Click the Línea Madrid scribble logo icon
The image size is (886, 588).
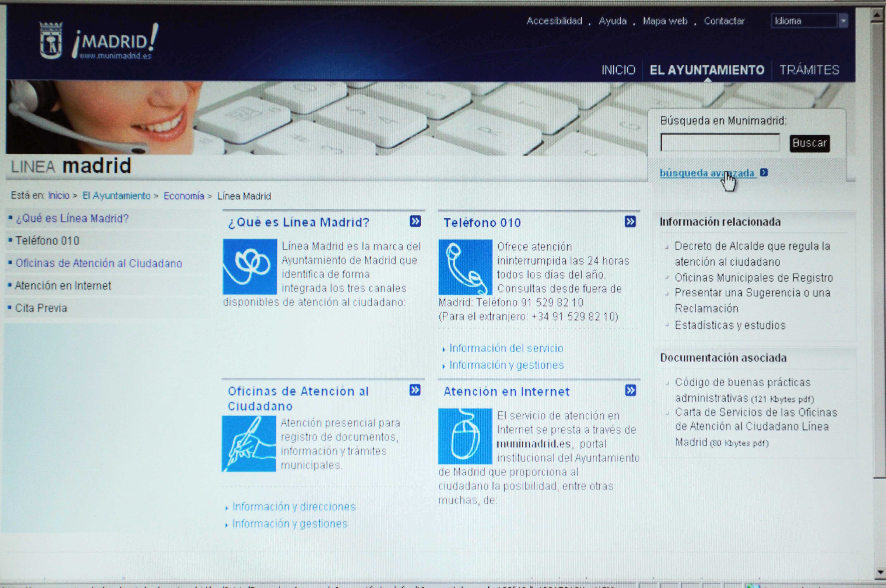250,267
